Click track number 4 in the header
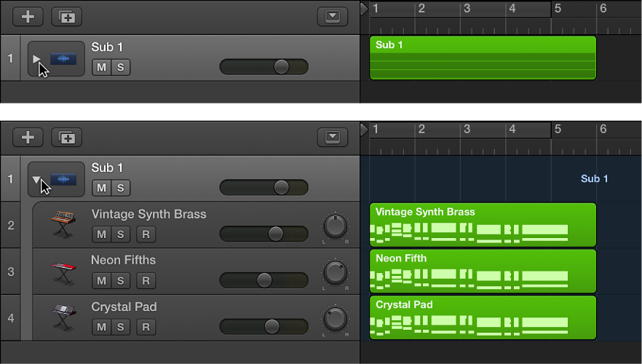 [x=11, y=317]
